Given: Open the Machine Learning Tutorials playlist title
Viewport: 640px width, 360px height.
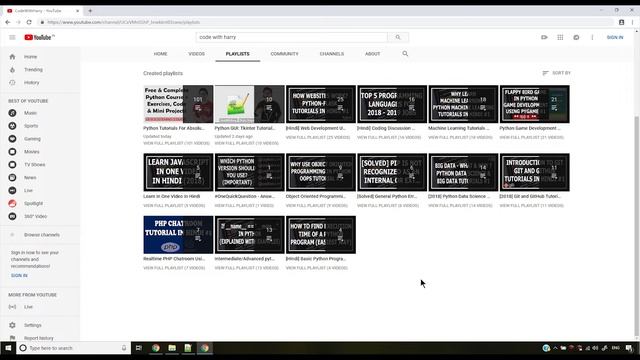Looking at the screenshot, I should 459,128.
